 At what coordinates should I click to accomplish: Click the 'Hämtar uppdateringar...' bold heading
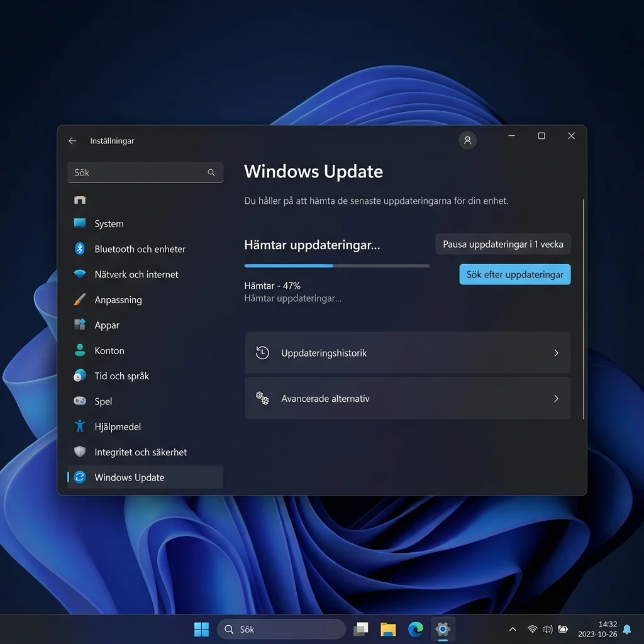pyautogui.click(x=312, y=245)
